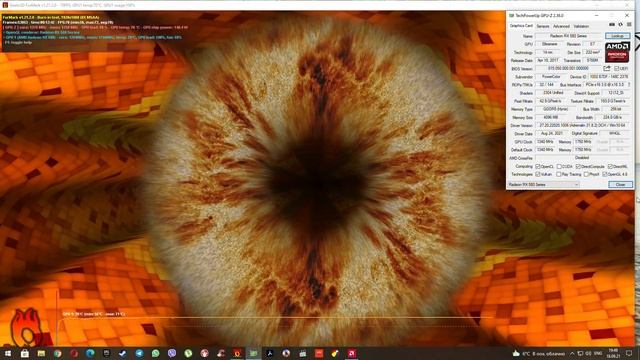
Task: Click the volume tray icon
Action: pos(589,353)
